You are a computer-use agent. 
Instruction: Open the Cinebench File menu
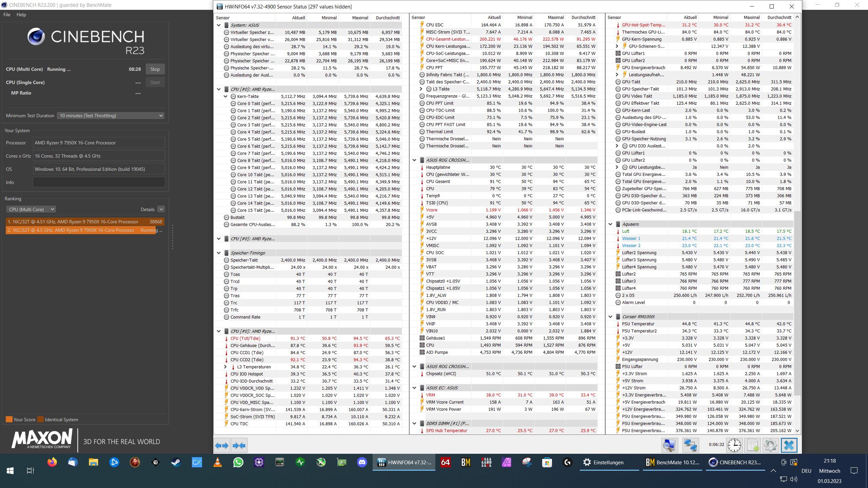[x=7, y=15]
